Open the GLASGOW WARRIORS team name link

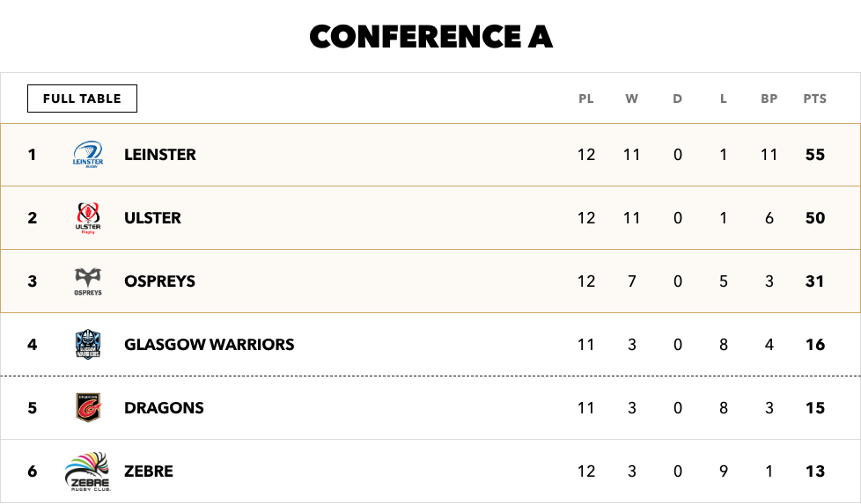point(210,345)
